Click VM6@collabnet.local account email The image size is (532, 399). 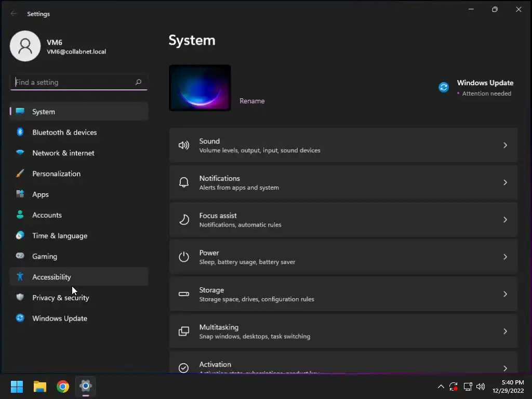click(76, 51)
